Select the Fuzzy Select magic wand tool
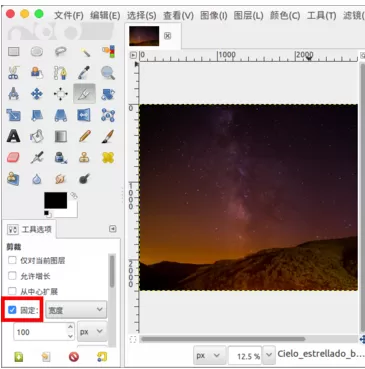This screenshot has height=369, width=365. 85,52
